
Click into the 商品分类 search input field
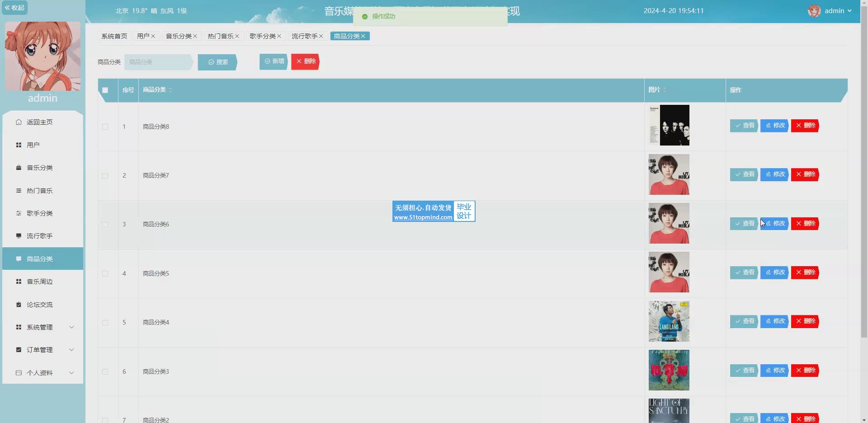coord(158,62)
